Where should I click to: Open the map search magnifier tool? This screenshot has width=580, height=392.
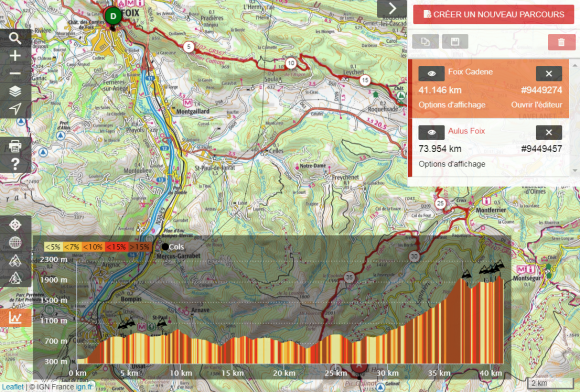(15, 38)
